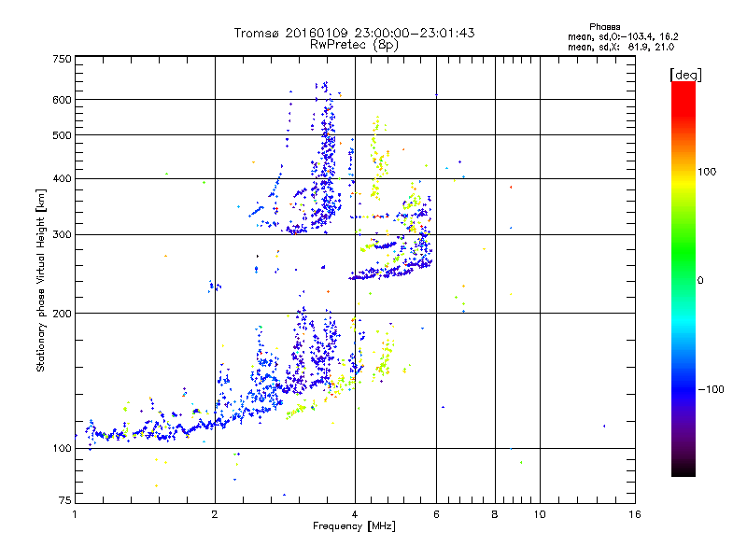The image size is (747, 560).
Task: Click the y-axis tick label '500'
Action: pos(62,135)
